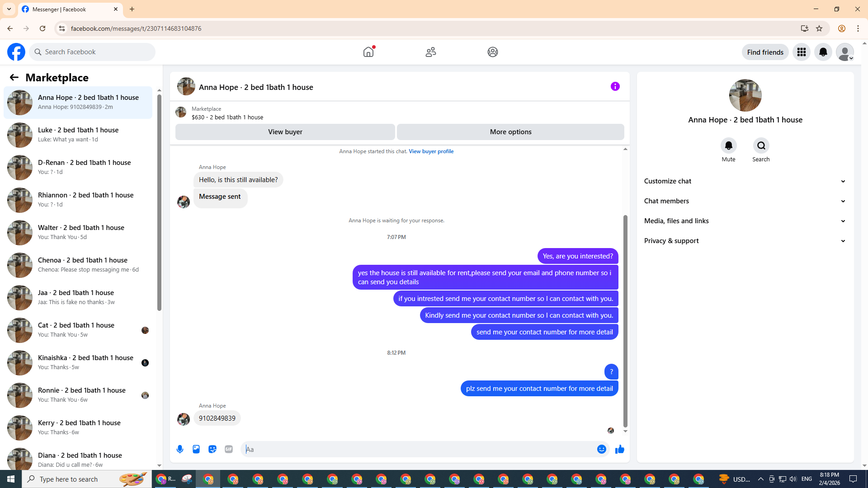Screen dimensions: 868x488
Task: Go to the Facebook Home tab
Action: tap(368, 52)
